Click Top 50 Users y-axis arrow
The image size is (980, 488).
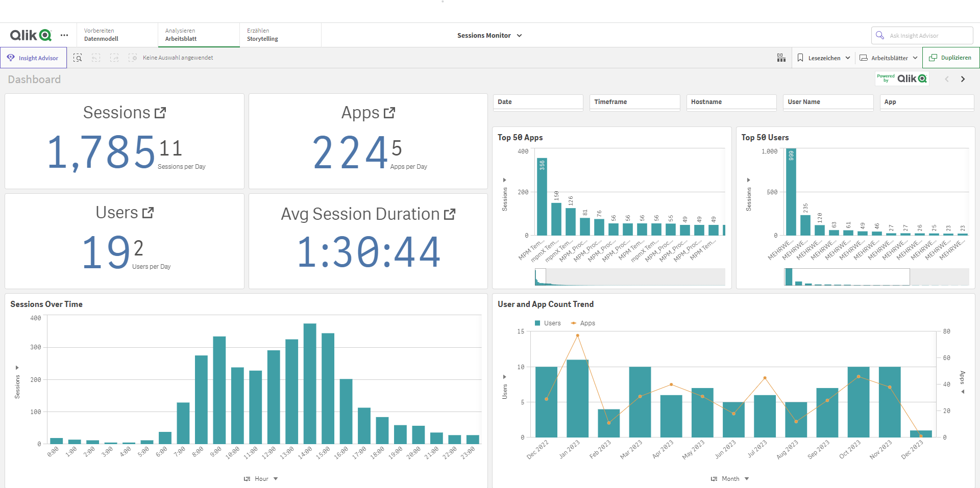point(748,180)
